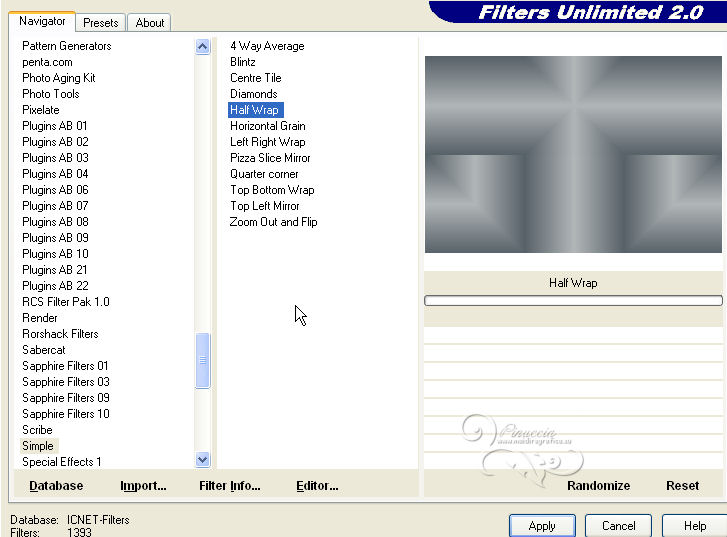Choose the Half Wrap filter
727x537 pixels.
(255, 110)
